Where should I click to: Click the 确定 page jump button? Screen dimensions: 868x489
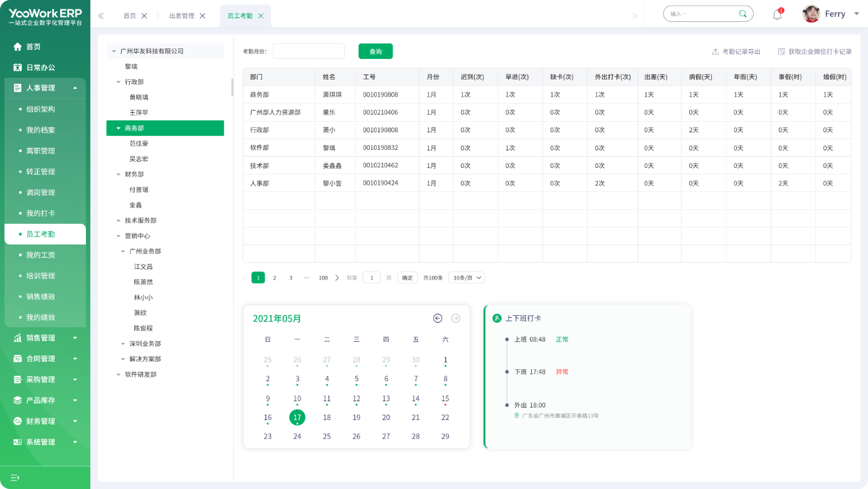[407, 278]
